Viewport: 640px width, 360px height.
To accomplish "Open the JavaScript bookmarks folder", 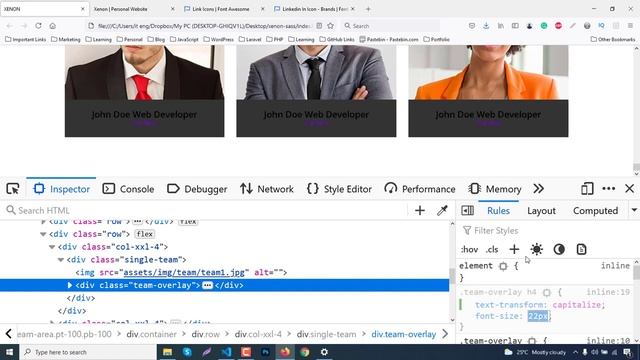I will 184,40.
